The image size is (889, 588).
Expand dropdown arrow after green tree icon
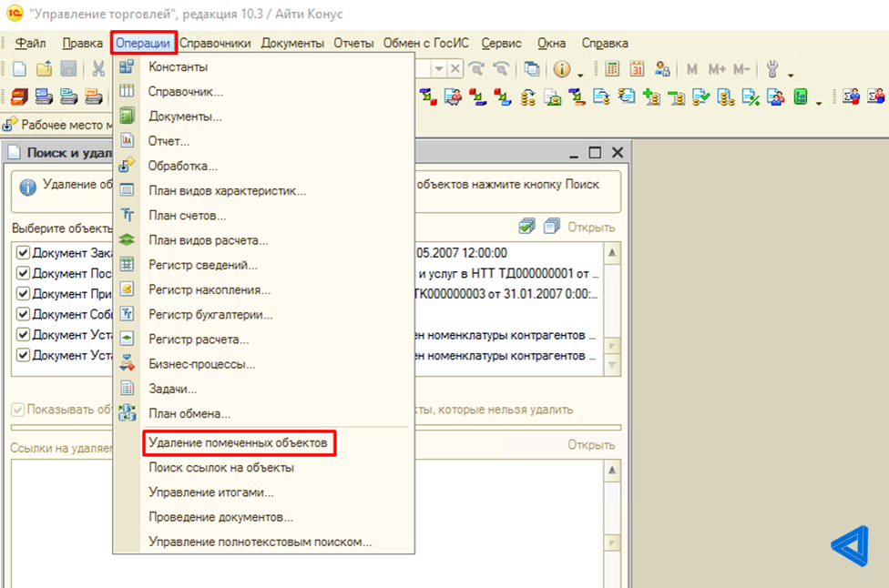[x=818, y=103]
